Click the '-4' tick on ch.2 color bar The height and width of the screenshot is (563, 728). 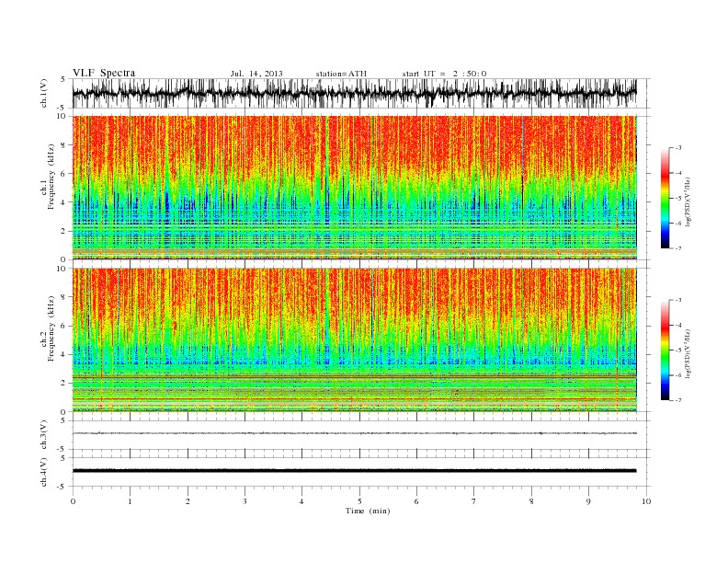coord(678,325)
